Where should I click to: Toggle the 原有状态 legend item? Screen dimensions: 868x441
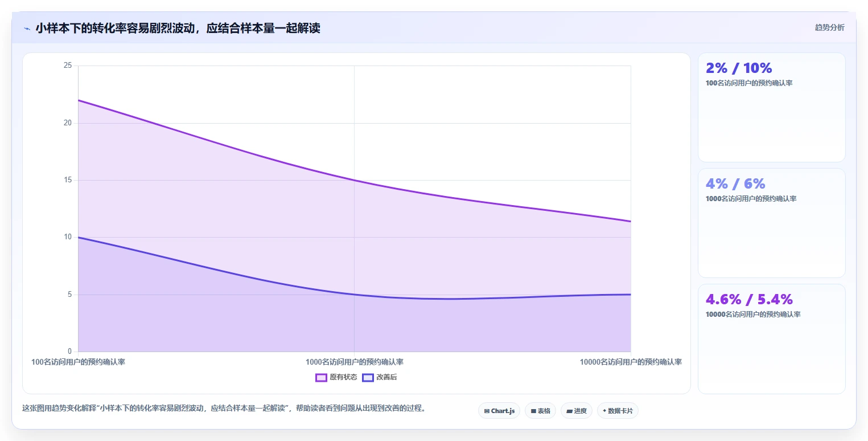(x=336, y=377)
